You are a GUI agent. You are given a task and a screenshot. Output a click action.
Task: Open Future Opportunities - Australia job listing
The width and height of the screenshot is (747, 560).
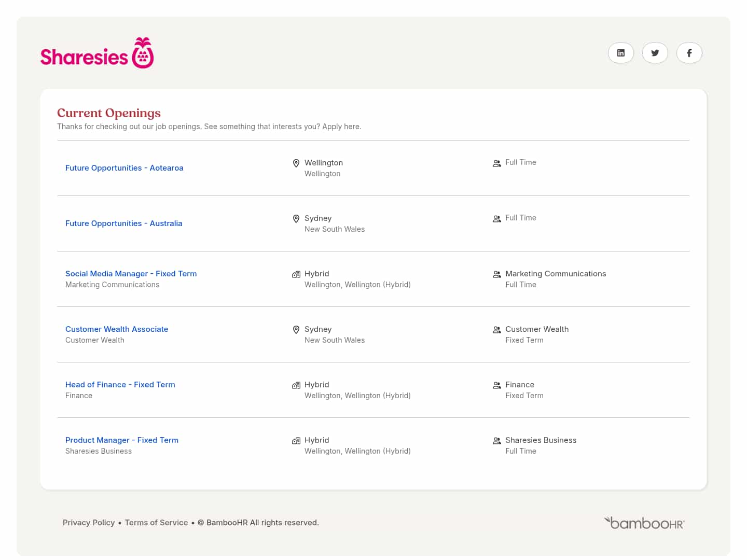click(123, 223)
